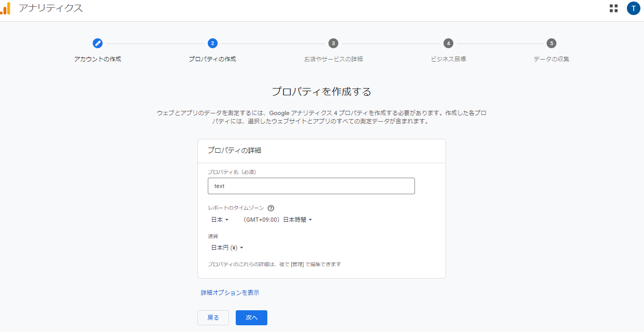
Task: Open the 日本円 (¥) currency dropdown
Action: pyautogui.click(x=227, y=248)
